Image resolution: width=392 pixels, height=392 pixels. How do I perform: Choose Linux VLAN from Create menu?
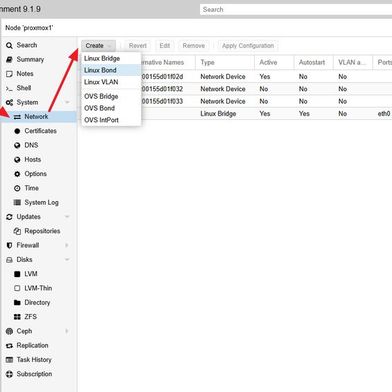coord(111,82)
